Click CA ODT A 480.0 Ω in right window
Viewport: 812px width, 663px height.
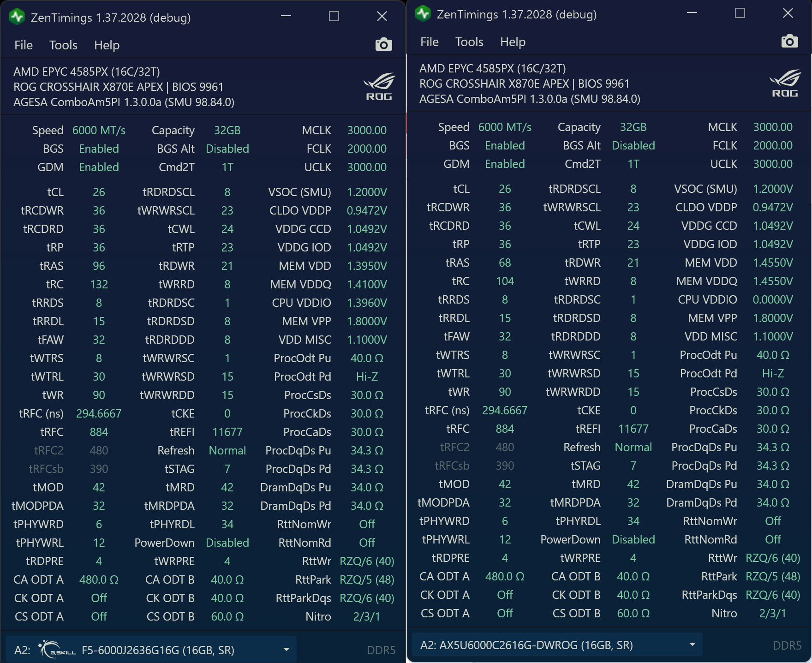[505, 577]
